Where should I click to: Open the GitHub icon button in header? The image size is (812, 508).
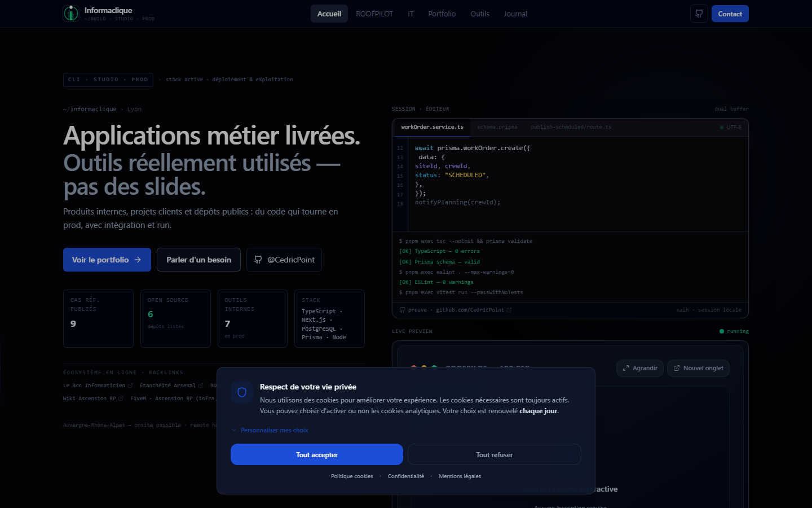(699, 14)
